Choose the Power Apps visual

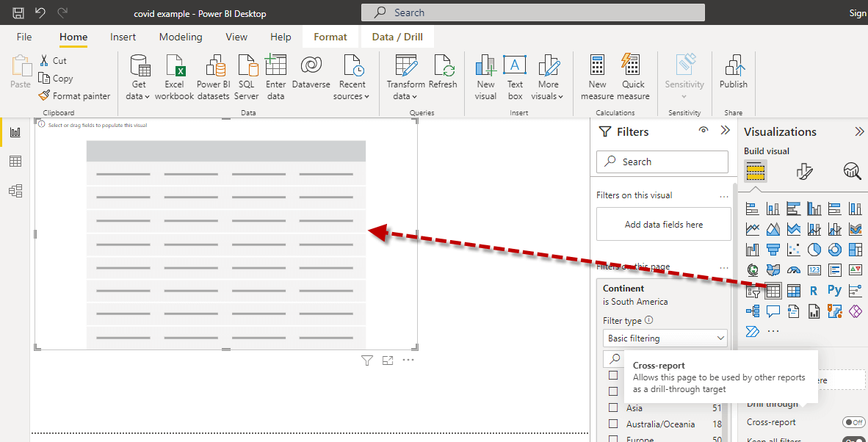pyautogui.click(x=856, y=311)
